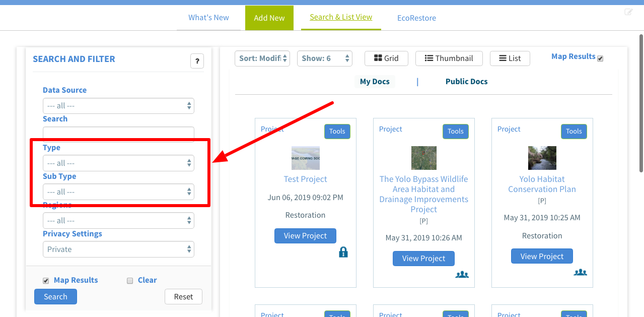Click the lock icon on Test Project
This screenshot has width=644, height=317.
pos(343,252)
